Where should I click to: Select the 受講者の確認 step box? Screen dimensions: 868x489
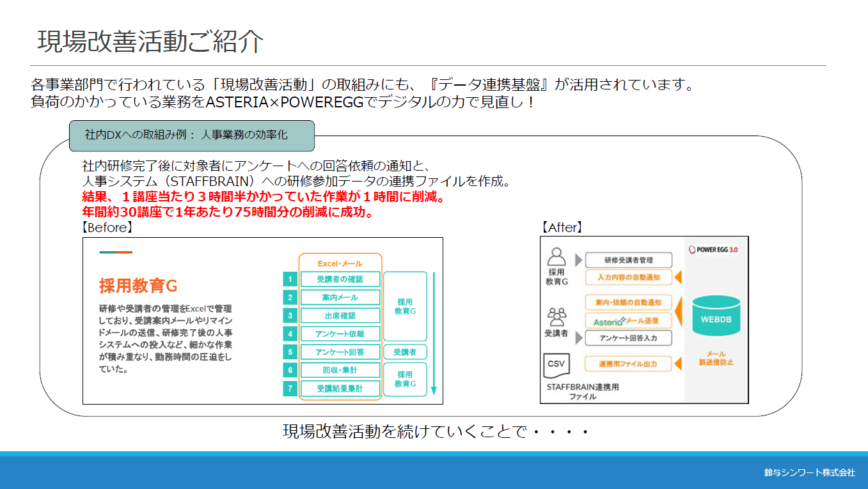pyautogui.click(x=340, y=279)
